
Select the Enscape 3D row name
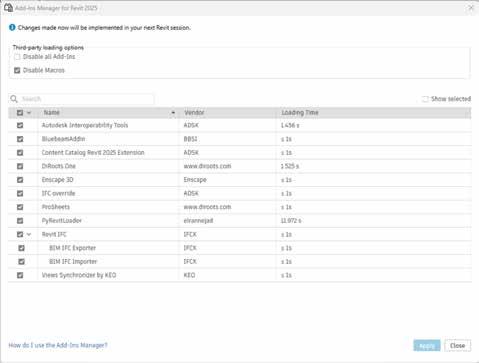tap(57, 180)
